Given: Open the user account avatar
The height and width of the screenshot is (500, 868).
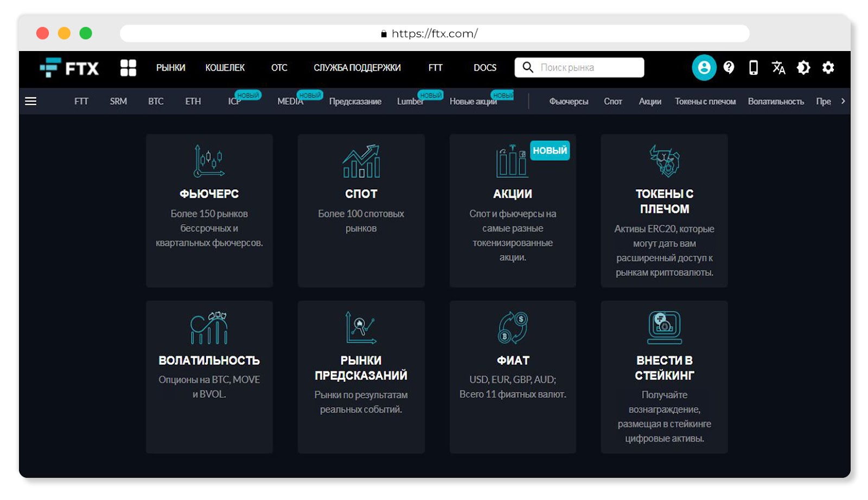Looking at the screenshot, I should point(704,68).
